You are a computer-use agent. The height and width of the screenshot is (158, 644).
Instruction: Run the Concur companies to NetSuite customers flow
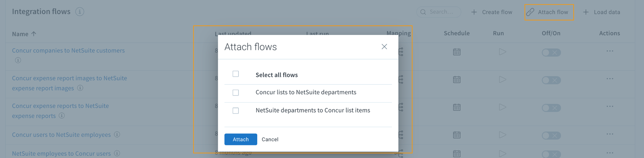click(x=502, y=52)
